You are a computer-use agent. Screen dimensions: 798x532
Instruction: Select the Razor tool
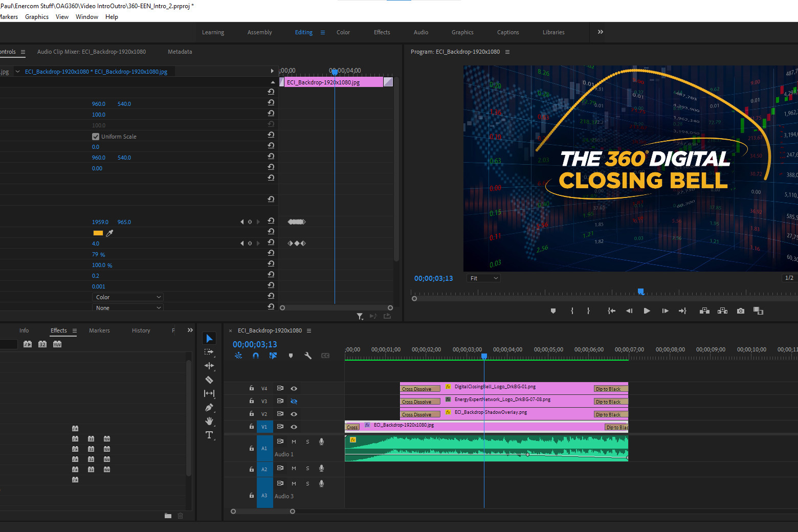(209, 380)
